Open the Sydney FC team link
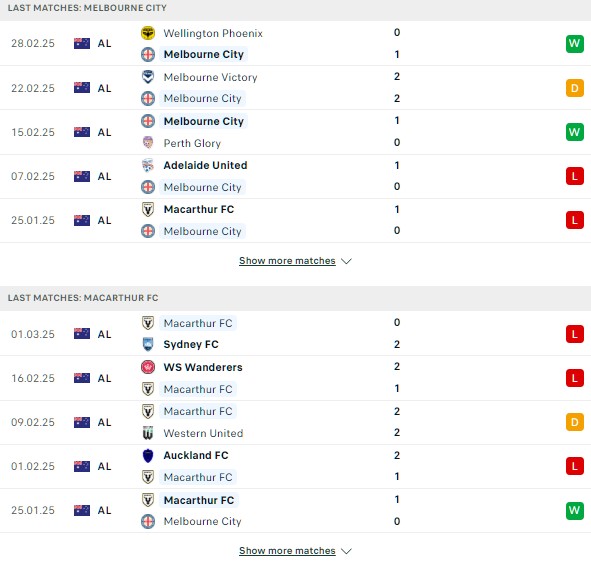 pyautogui.click(x=191, y=344)
